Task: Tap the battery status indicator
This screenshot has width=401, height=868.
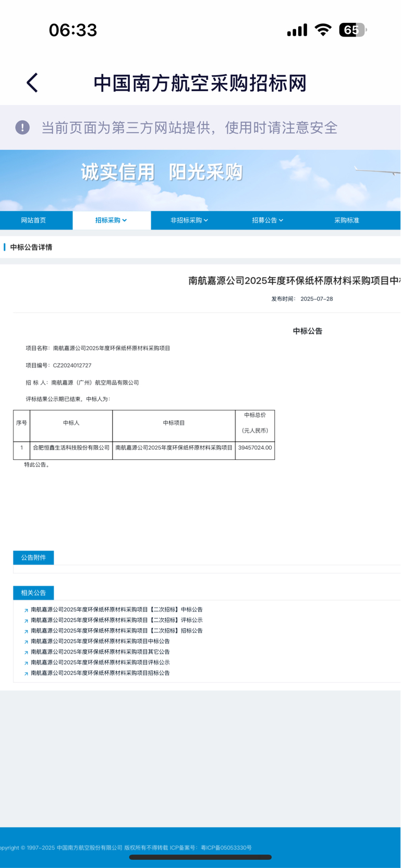Action: (x=353, y=30)
